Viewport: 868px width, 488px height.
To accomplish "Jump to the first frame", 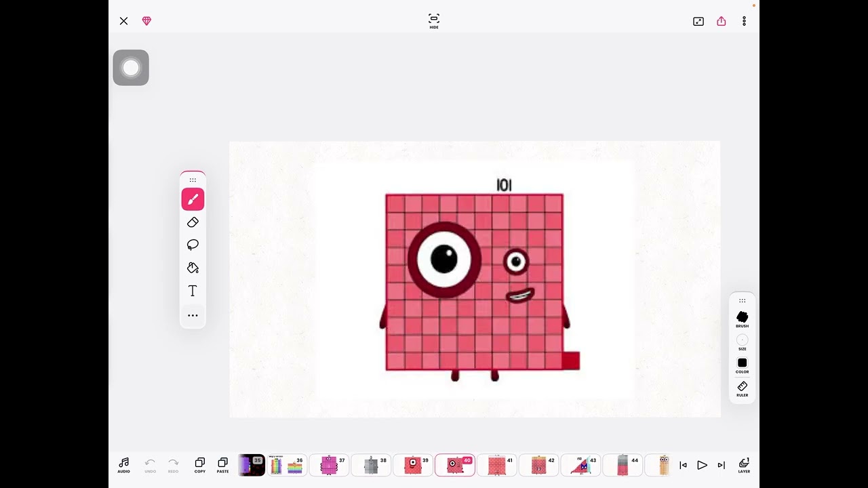I will (x=683, y=465).
